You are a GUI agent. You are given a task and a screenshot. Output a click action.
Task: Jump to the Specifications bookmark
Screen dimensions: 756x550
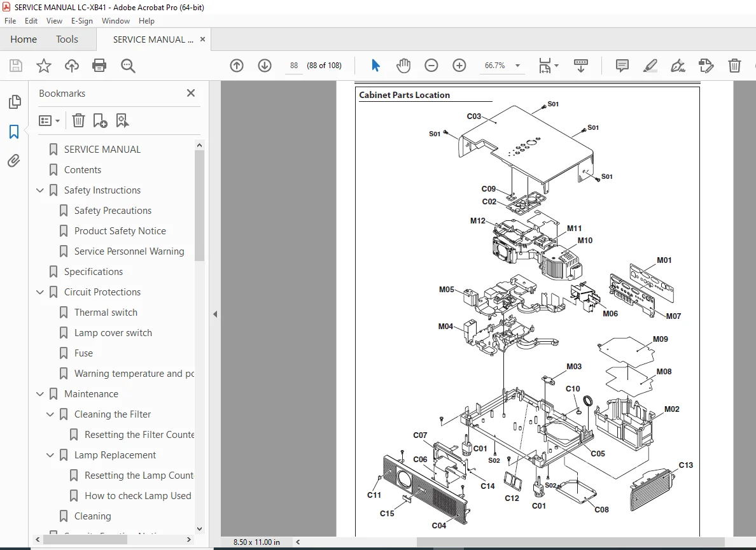94,272
